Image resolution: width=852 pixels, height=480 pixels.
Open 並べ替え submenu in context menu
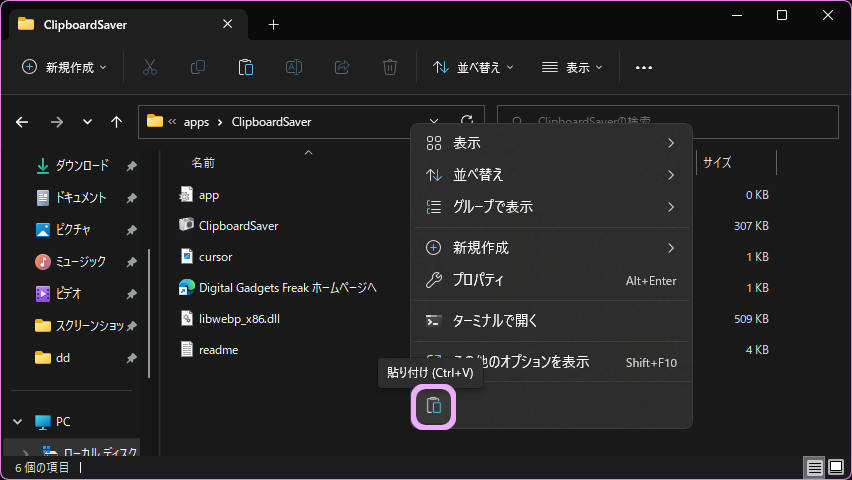point(552,175)
